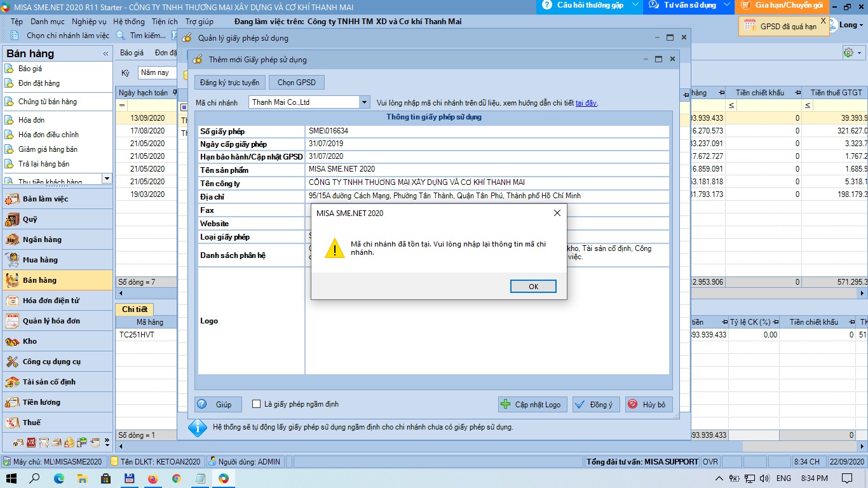Open Đơn đặt hàng in the sidebar
This screenshot has width=868, height=488.
39,83
